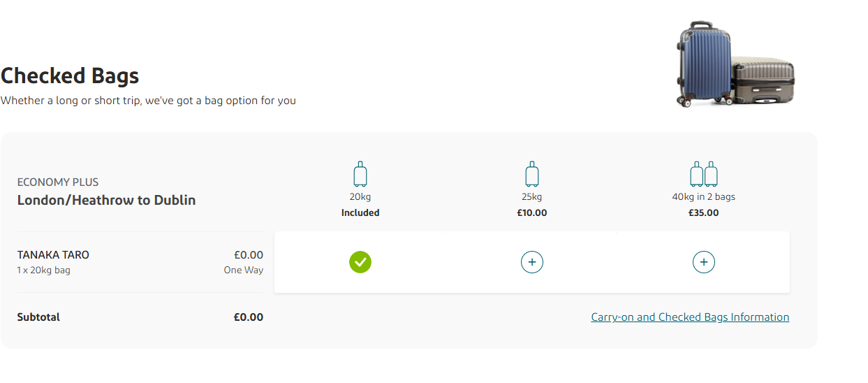Click passenger name TANAKA TARO

tap(53, 255)
